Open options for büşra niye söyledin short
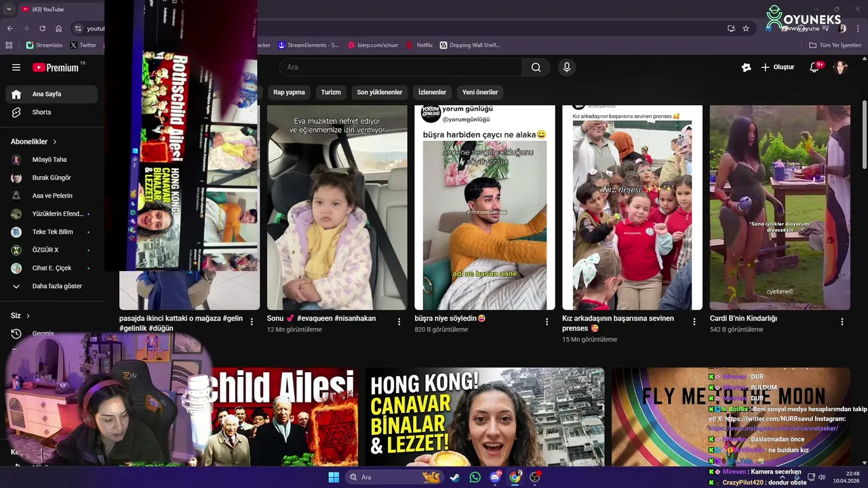868x488 pixels. click(x=547, y=322)
